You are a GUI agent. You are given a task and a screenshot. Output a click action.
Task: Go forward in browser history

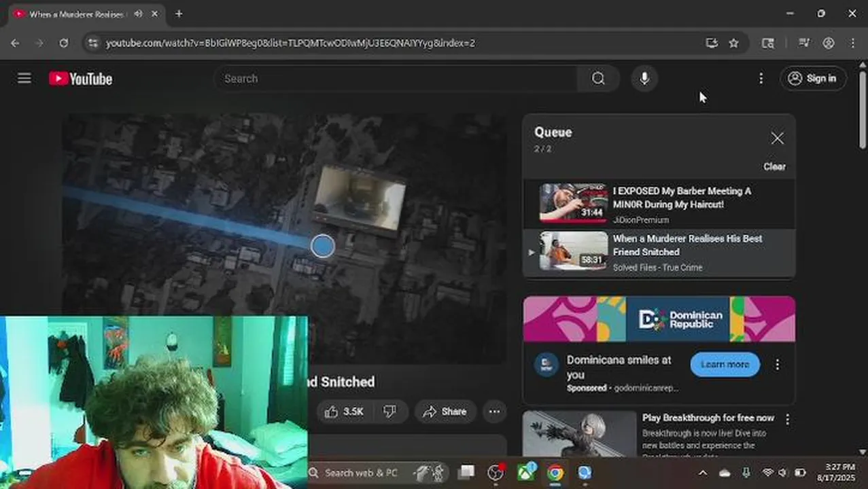coord(39,43)
